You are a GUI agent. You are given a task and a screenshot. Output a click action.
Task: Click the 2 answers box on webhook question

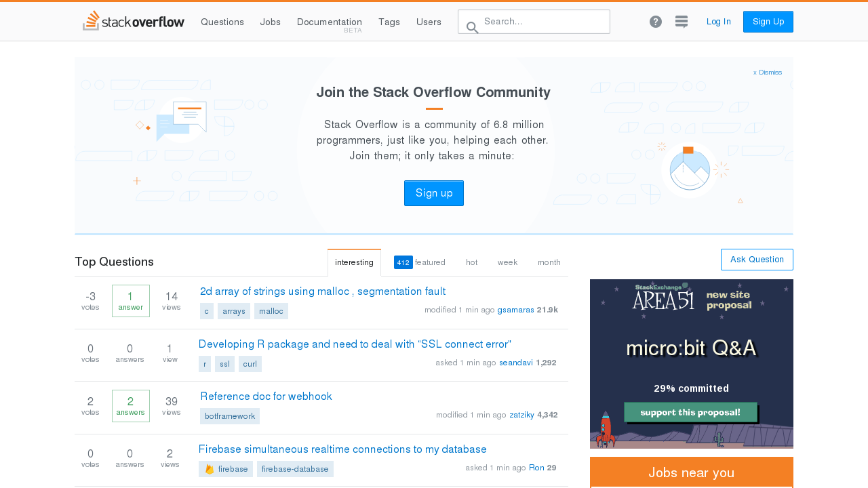click(x=131, y=406)
